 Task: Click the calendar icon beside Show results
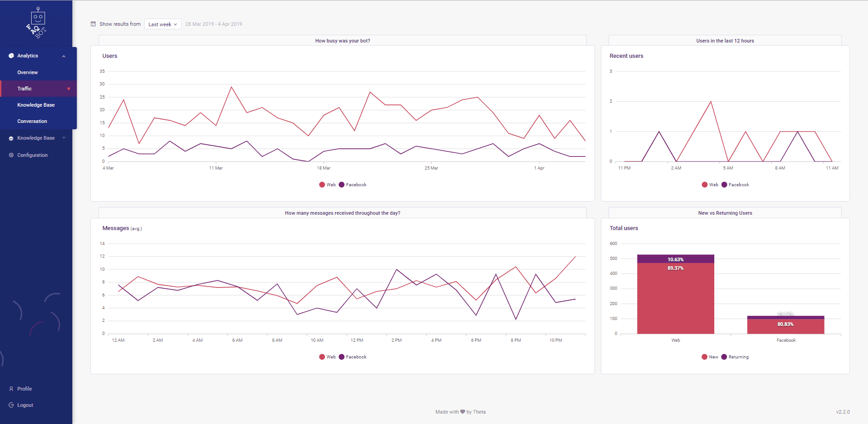click(93, 24)
